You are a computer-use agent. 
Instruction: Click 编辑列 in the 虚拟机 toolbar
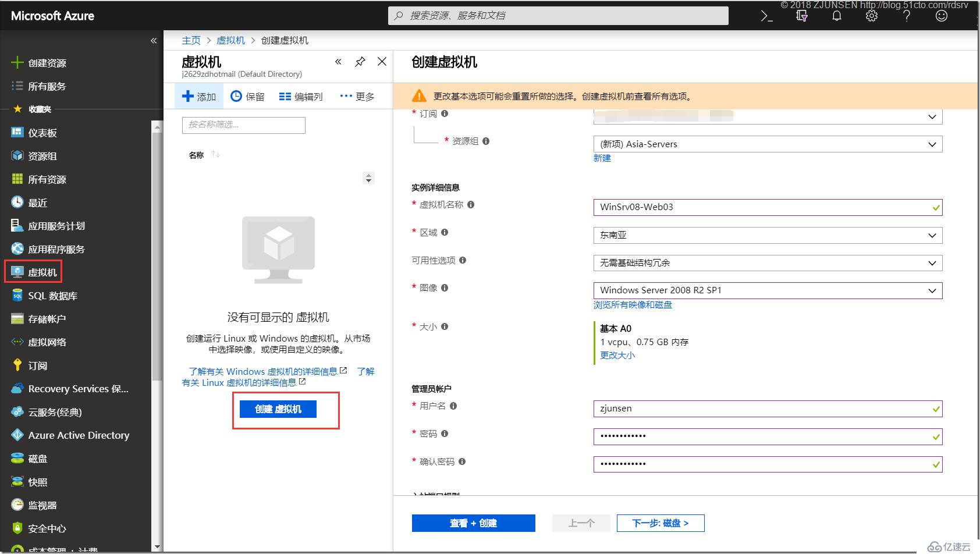(x=301, y=97)
